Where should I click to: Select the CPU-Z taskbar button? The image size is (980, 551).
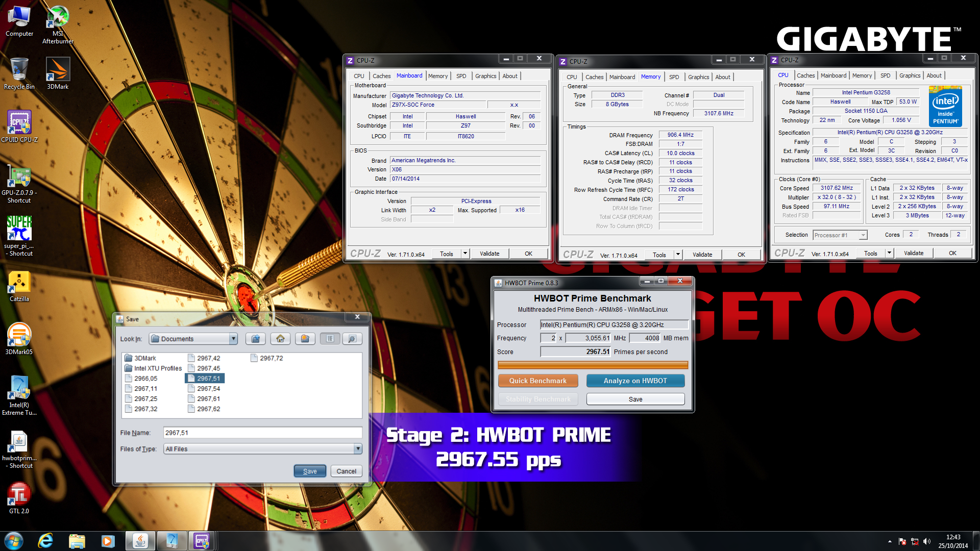pyautogui.click(x=202, y=541)
